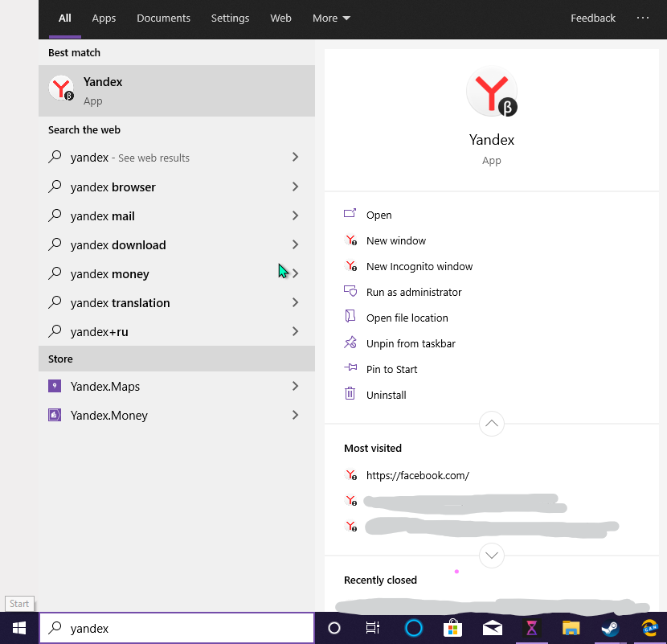
Task: Open the More filter dropdown
Action: (x=331, y=18)
